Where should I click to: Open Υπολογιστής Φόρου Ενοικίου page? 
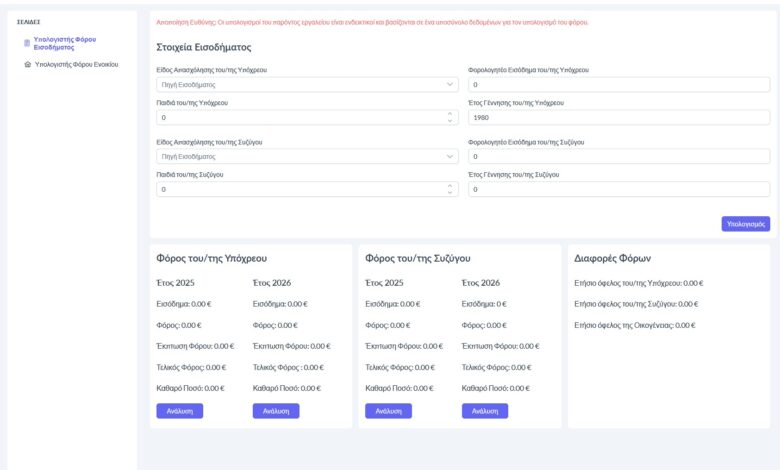point(77,64)
